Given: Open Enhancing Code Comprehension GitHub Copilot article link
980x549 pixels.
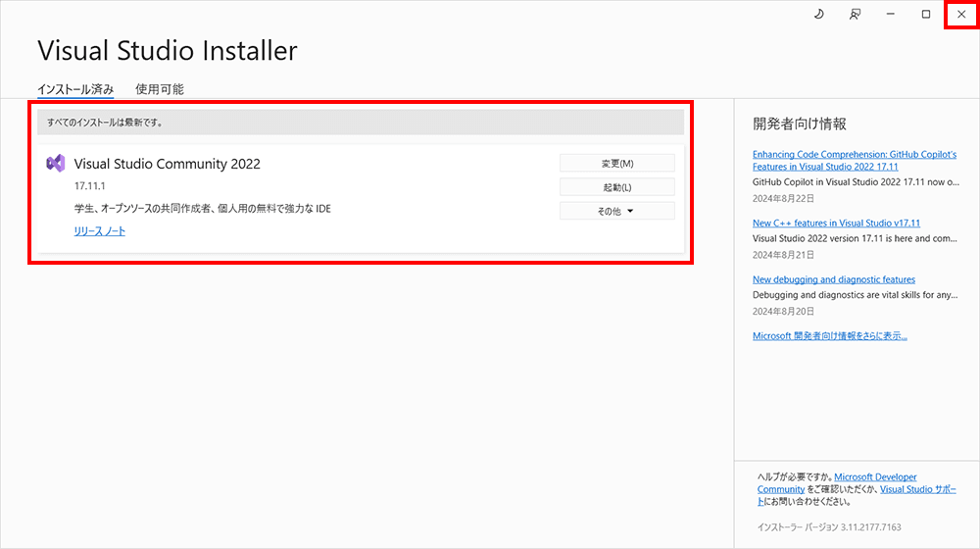Looking at the screenshot, I should [854, 160].
